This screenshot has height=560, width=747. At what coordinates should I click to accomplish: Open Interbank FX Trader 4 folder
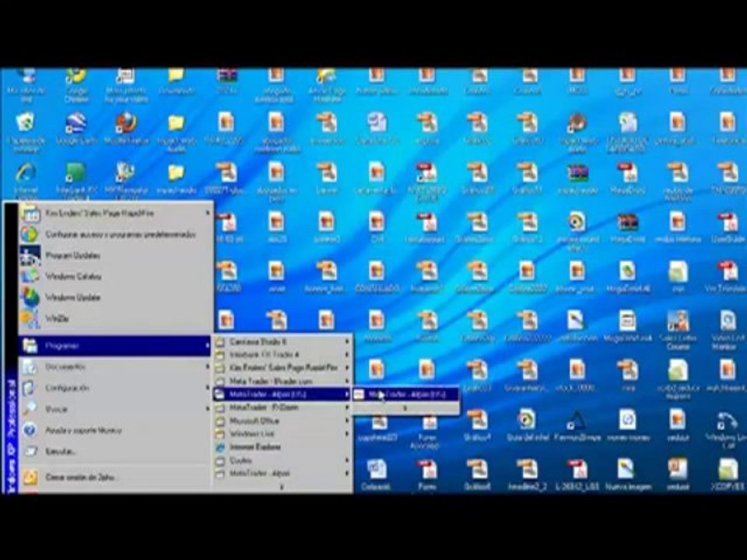pyautogui.click(x=283, y=355)
